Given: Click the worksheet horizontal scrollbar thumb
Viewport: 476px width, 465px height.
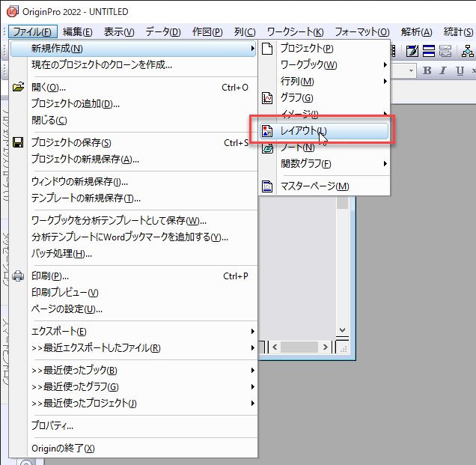Looking at the screenshot, I should click(x=299, y=347).
